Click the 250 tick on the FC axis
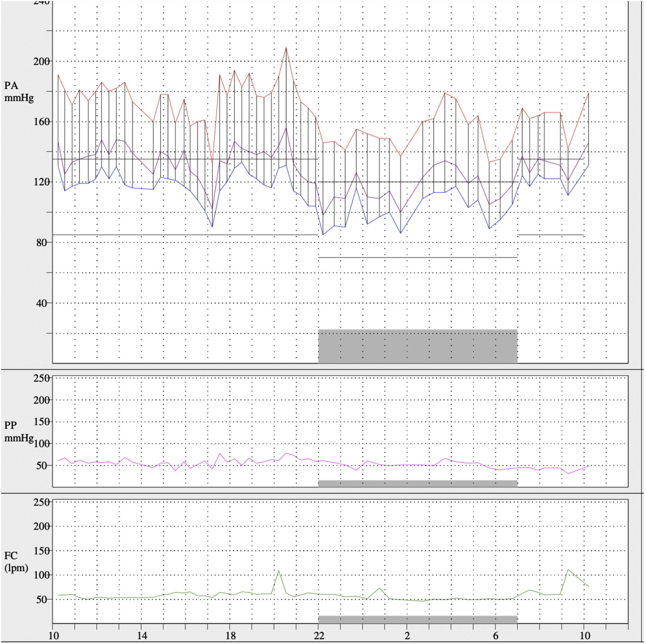 click(41, 502)
